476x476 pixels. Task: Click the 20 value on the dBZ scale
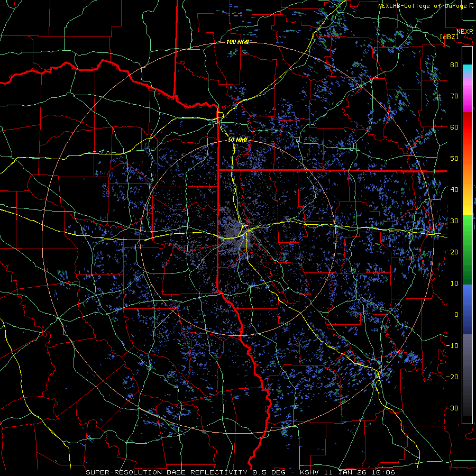[454, 252]
